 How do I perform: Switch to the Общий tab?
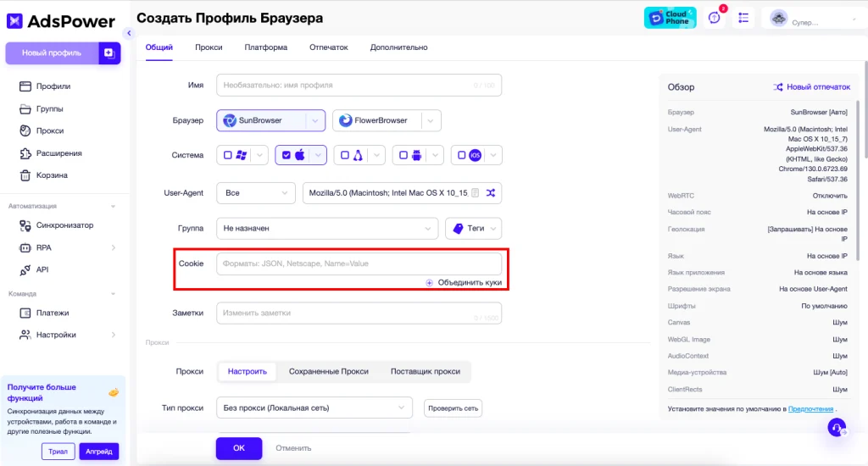tap(159, 47)
